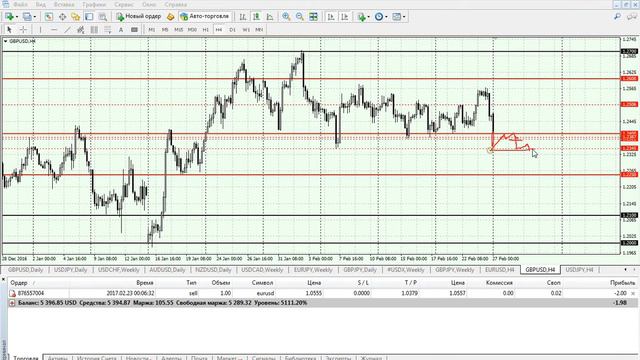The image size is (640, 360).
Task: Select the Equidistant Channel tool
Action: [x=80, y=30]
